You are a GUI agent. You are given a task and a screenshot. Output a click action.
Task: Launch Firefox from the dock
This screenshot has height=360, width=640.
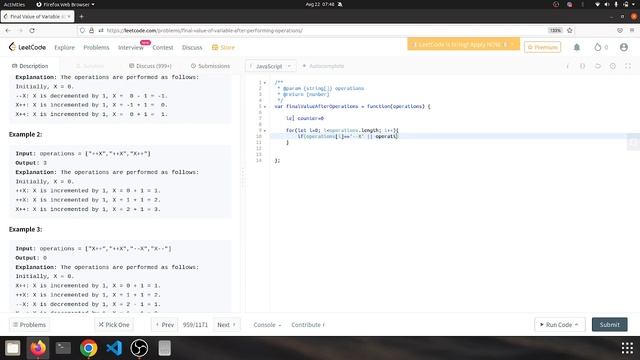pyautogui.click(x=38, y=348)
